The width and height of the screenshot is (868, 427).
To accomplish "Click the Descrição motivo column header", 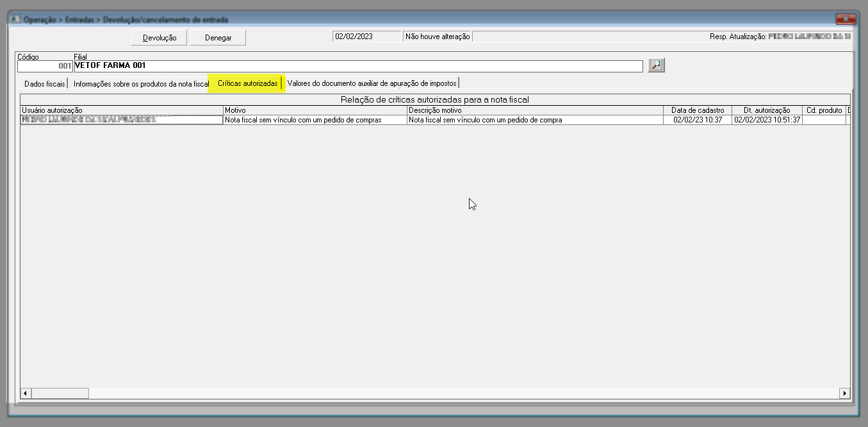I will (x=535, y=110).
